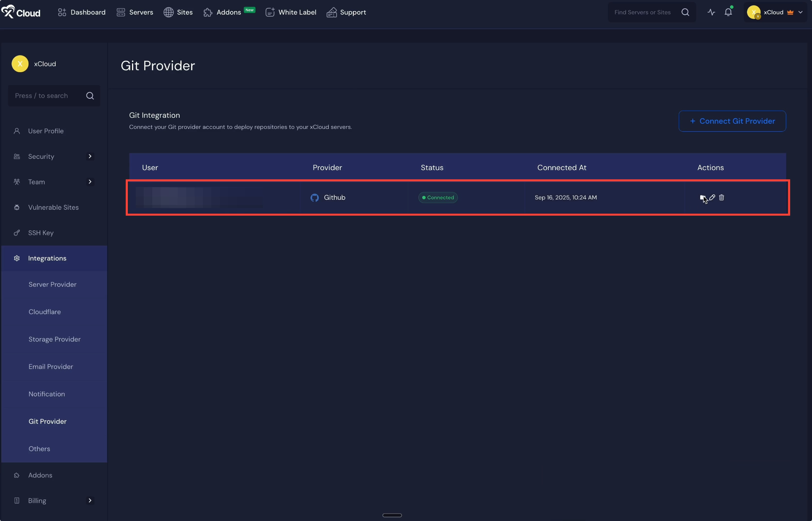Click the edit pencil icon for Github
This screenshot has height=521, width=812.
point(712,197)
